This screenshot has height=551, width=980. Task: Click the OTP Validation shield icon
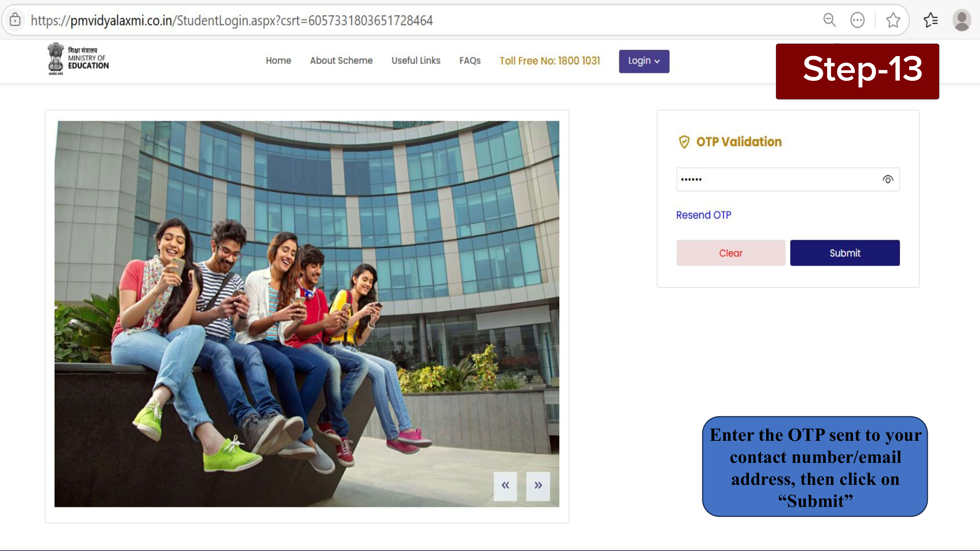coord(684,142)
